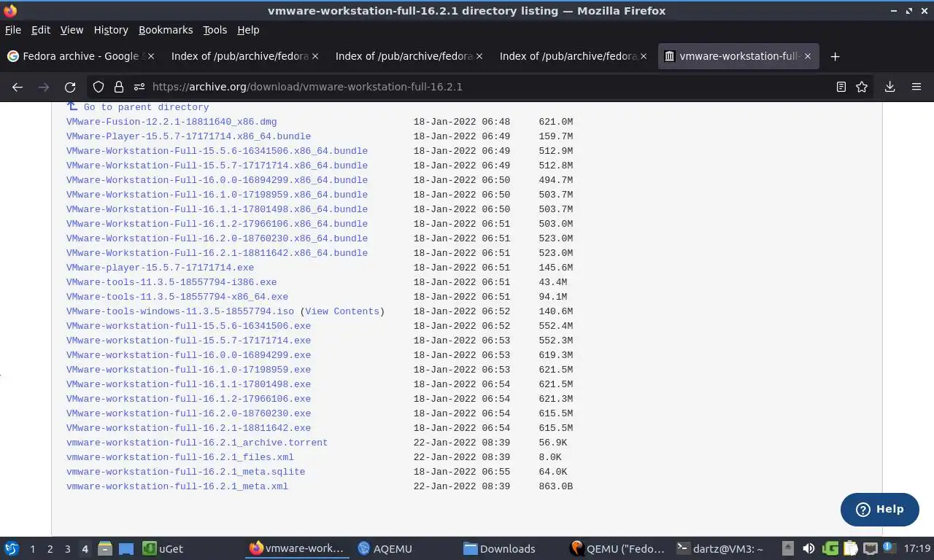Open the site permissions icon in address bar
The height and width of the screenshot is (560, 934).
click(x=139, y=87)
